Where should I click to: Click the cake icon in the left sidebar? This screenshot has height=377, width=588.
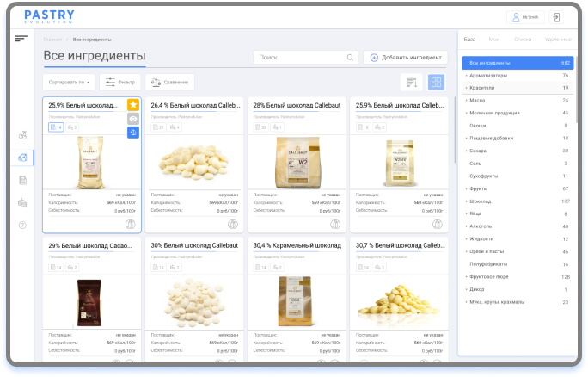(22, 203)
